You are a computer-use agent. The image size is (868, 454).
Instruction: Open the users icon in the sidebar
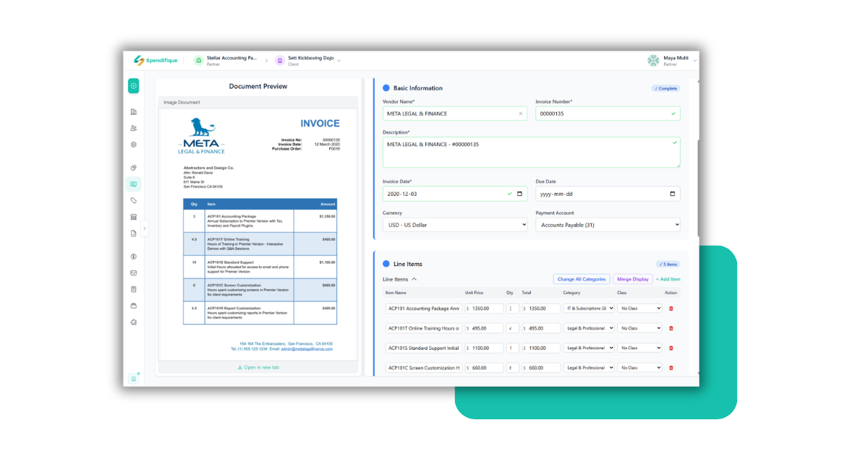(134, 128)
